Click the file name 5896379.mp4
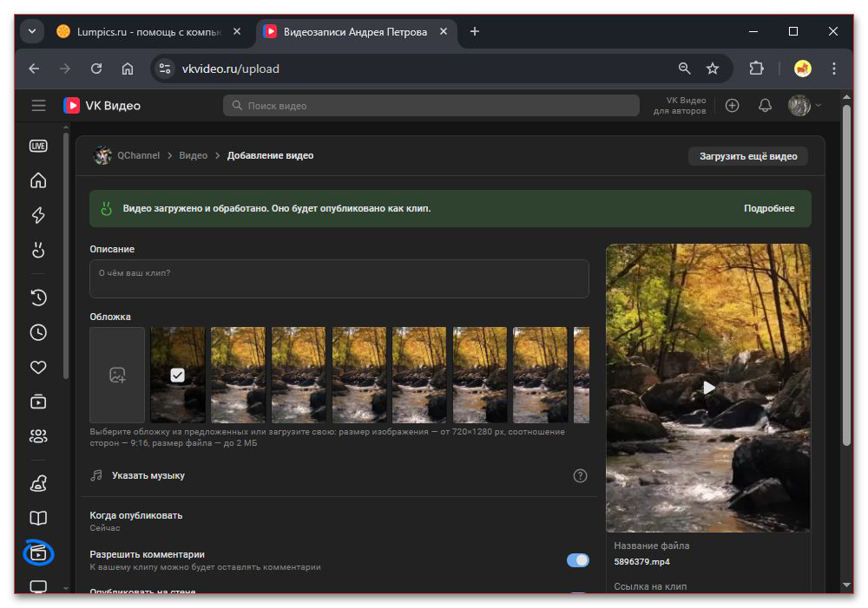This screenshot has height=608, width=868. tap(641, 562)
